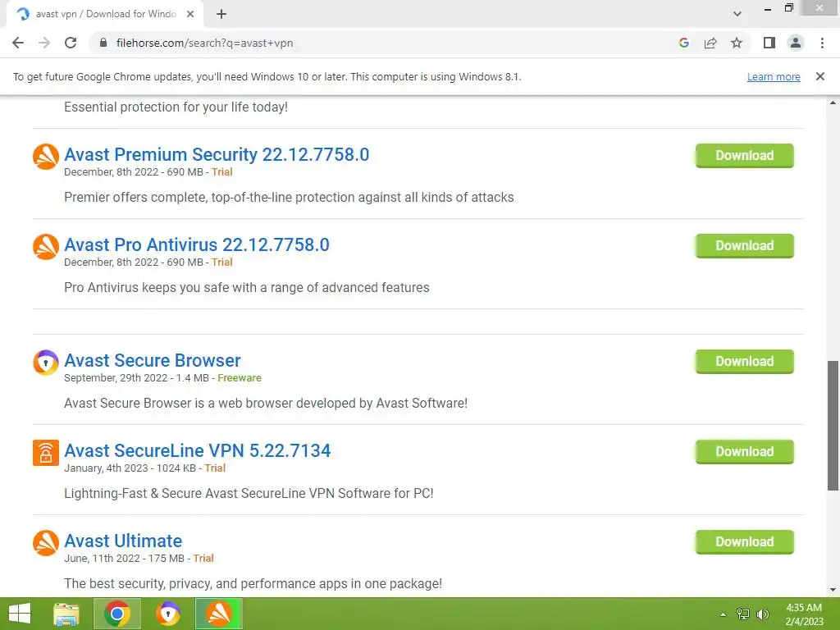The width and height of the screenshot is (840, 630).
Task: Open network status tray icon
Action: pyautogui.click(x=743, y=614)
